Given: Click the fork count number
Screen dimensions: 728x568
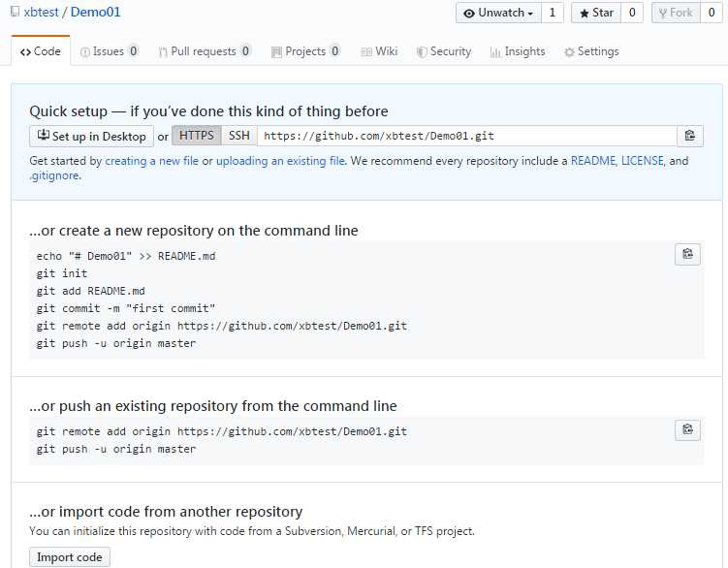Looking at the screenshot, I should coord(711,13).
